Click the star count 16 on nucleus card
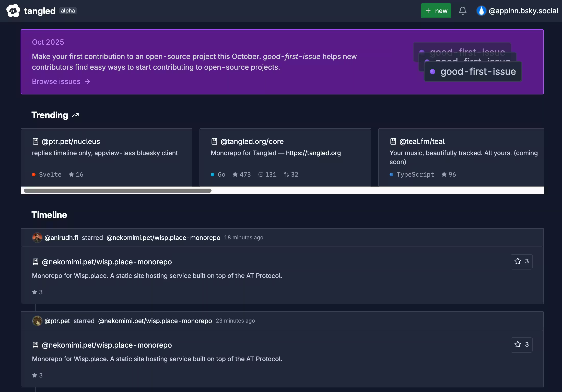The width and height of the screenshot is (562, 392). pos(76,174)
